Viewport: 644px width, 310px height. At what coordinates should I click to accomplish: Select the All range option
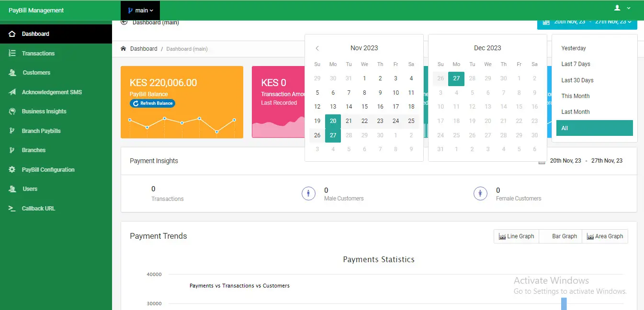click(x=594, y=128)
